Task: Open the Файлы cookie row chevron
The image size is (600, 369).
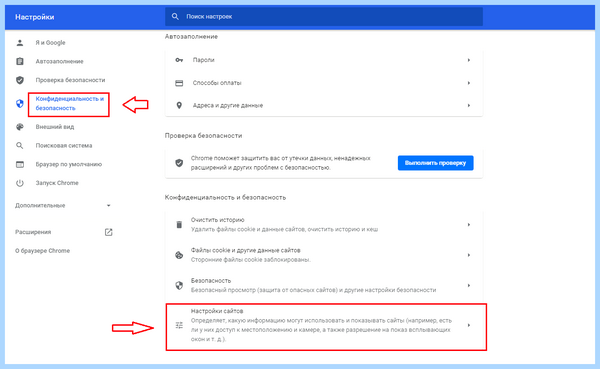Action: (469, 255)
